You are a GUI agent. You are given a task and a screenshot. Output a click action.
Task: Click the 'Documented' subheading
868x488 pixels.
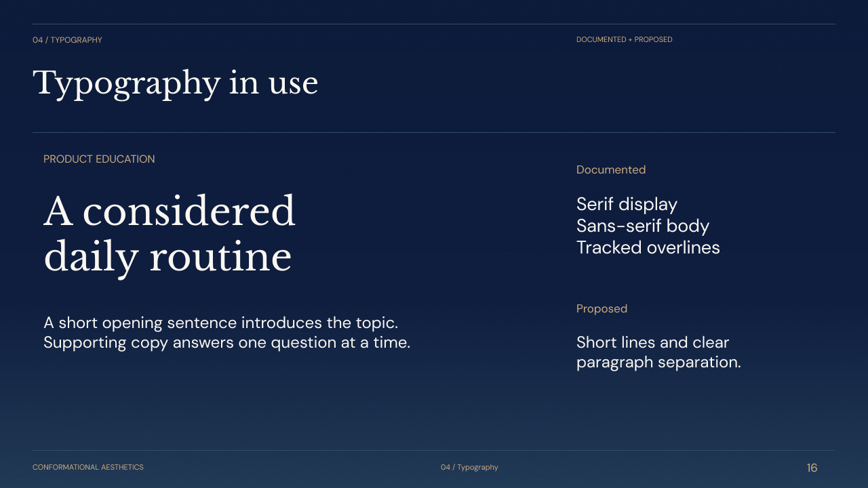point(611,169)
